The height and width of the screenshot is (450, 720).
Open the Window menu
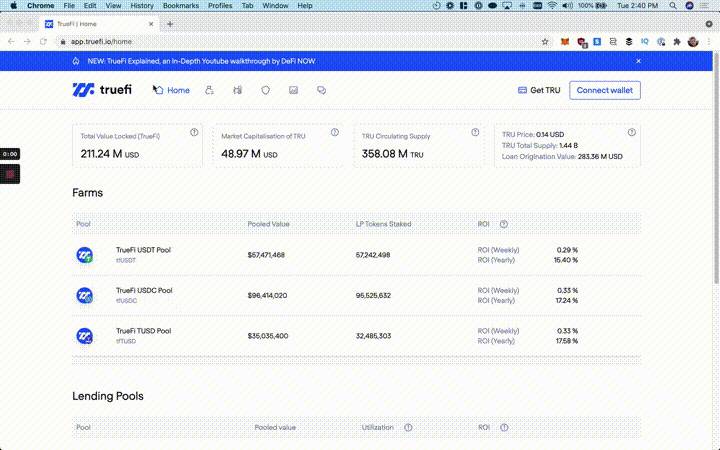coord(275,6)
